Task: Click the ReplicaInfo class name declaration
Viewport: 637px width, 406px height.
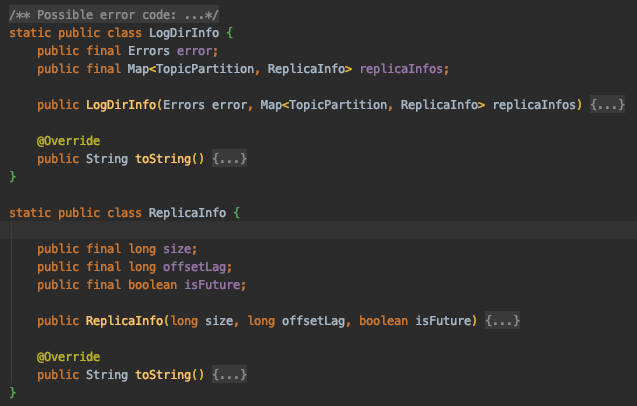Action: (187, 213)
